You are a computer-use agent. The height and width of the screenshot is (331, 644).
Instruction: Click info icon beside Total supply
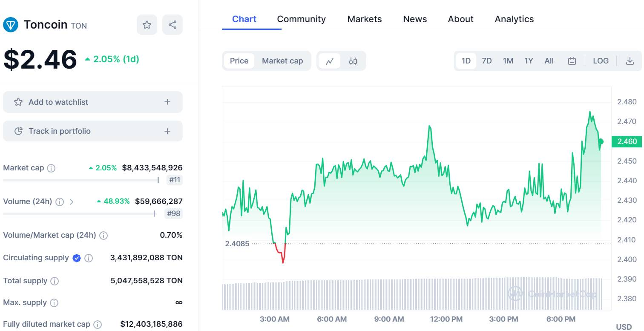(x=55, y=281)
